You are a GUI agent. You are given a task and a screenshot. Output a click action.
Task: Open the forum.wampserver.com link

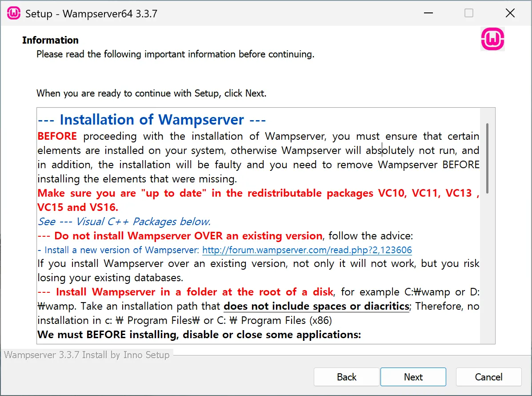307,250
